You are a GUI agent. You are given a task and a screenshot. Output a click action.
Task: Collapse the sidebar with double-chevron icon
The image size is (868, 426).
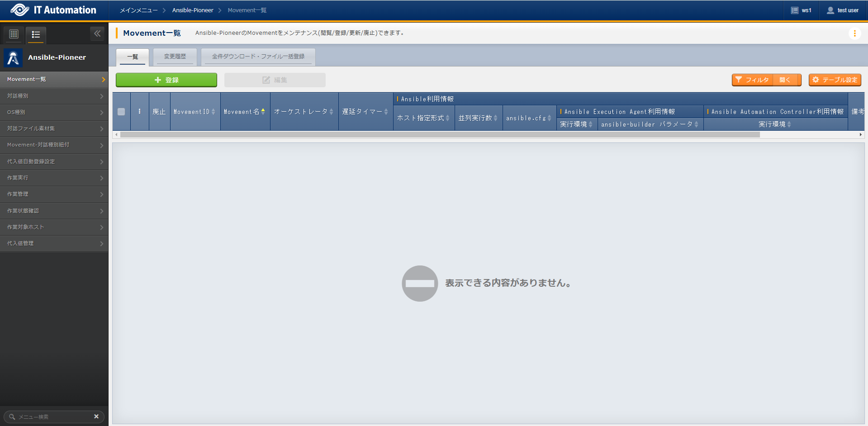[97, 33]
